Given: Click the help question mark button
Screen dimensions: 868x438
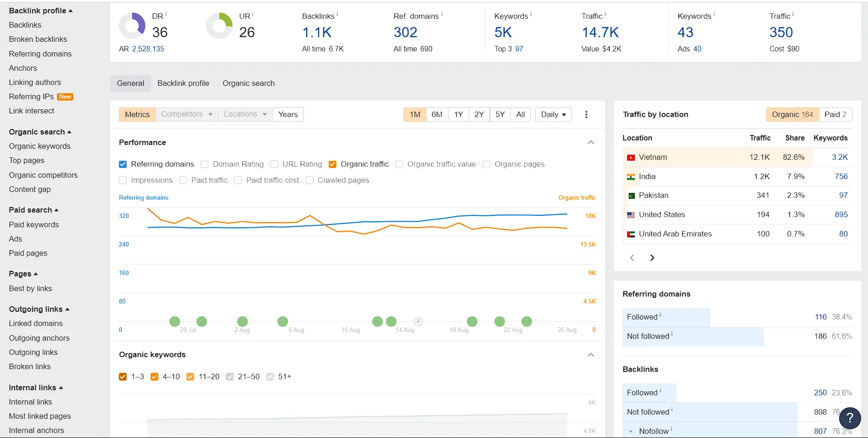Looking at the screenshot, I should [x=850, y=418].
